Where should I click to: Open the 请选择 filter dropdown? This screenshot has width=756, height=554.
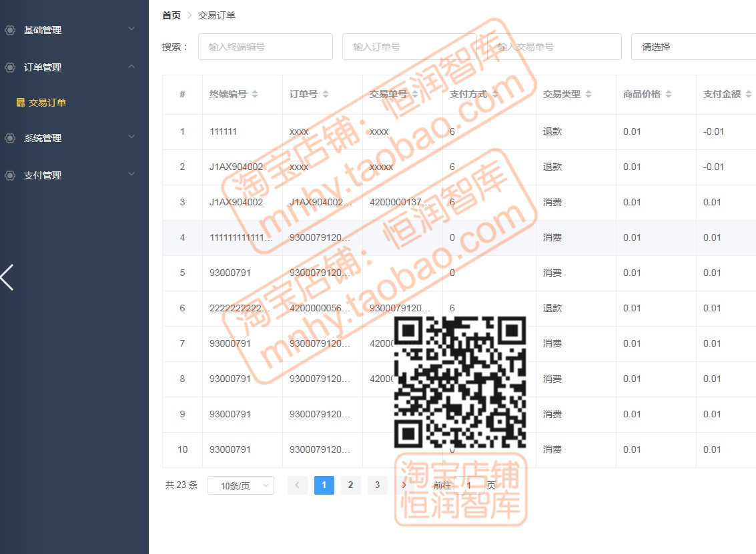coord(694,47)
